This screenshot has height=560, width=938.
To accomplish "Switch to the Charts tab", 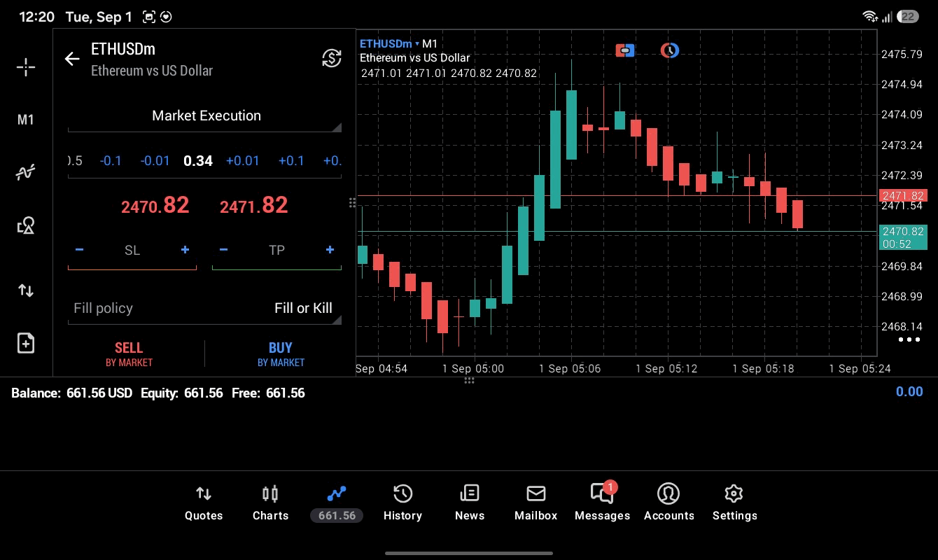I will (x=270, y=503).
